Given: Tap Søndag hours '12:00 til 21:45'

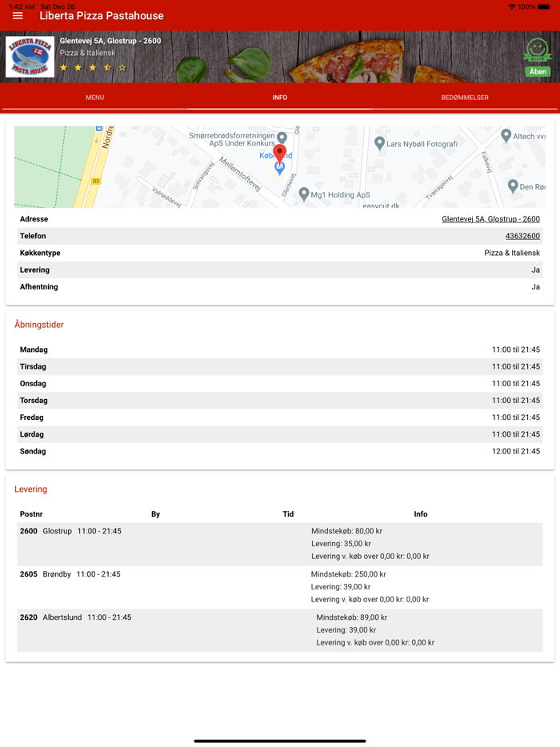Looking at the screenshot, I should pyautogui.click(x=516, y=451).
